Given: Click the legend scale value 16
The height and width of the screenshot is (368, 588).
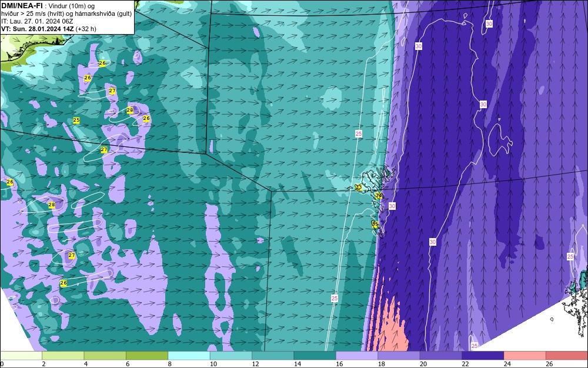Looking at the screenshot, I should 339,364.
